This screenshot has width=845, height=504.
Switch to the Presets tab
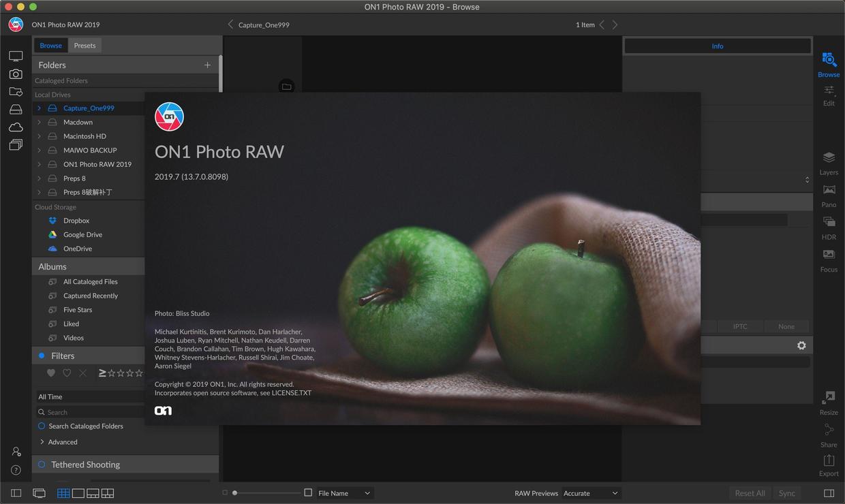(x=84, y=46)
